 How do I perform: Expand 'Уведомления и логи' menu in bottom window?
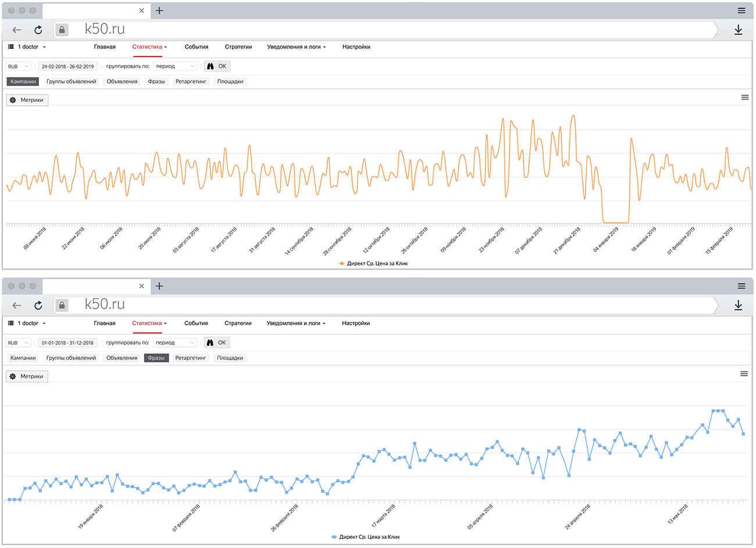296,323
